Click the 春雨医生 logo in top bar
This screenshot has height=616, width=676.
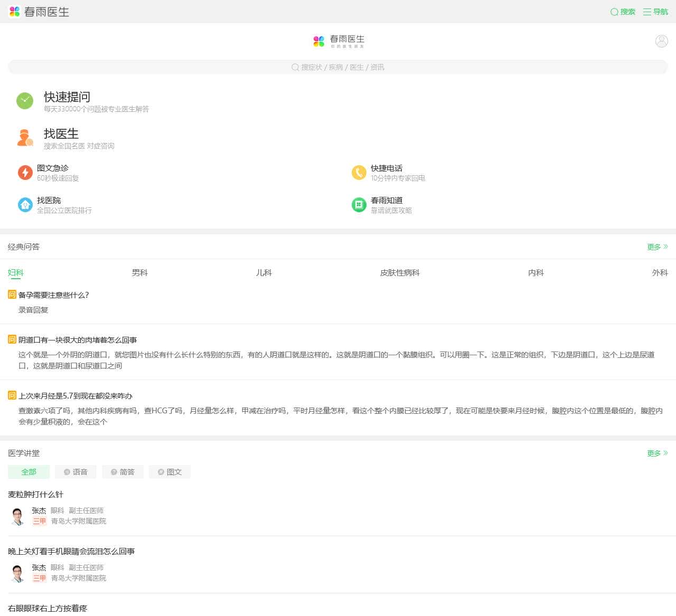tap(39, 12)
